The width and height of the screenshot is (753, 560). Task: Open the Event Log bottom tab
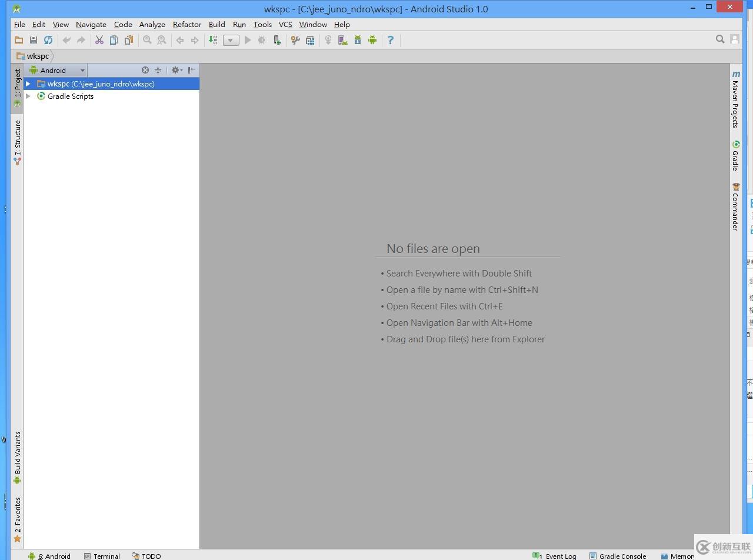tap(554, 556)
